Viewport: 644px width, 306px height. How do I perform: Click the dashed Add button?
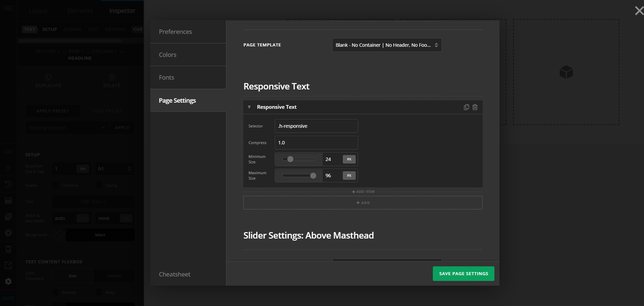(x=363, y=203)
